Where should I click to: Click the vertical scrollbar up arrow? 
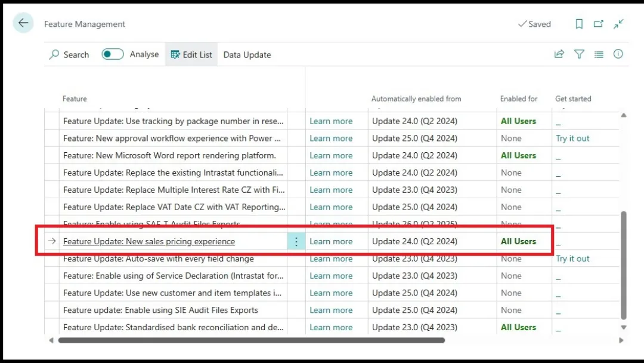624,115
